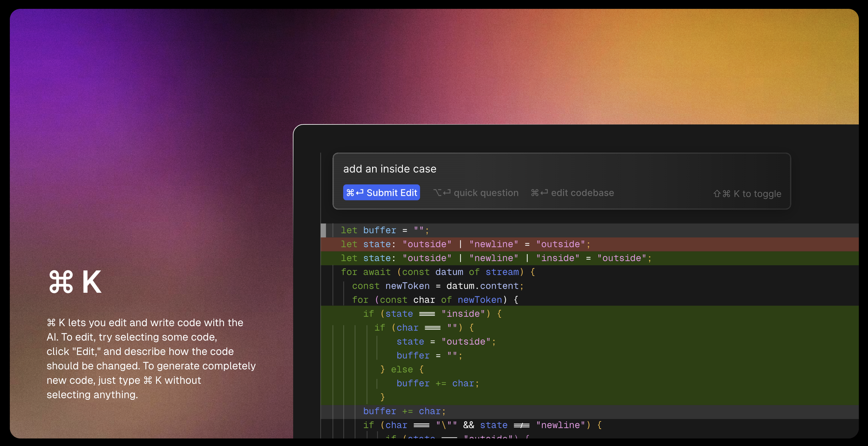This screenshot has width=868, height=446.
Task: Click the added green state line with "inside"
Action: (495, 258)
